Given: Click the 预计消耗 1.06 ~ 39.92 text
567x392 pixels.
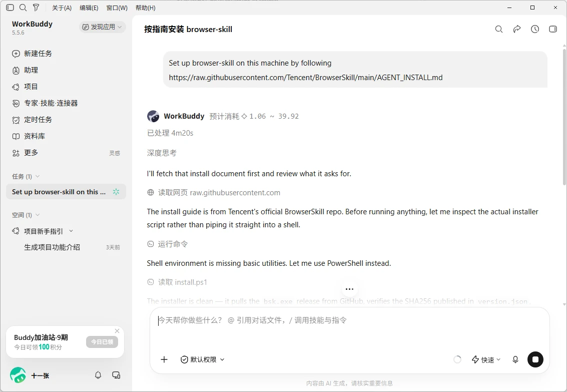Looking at the screenshot, I should point(254,117).
